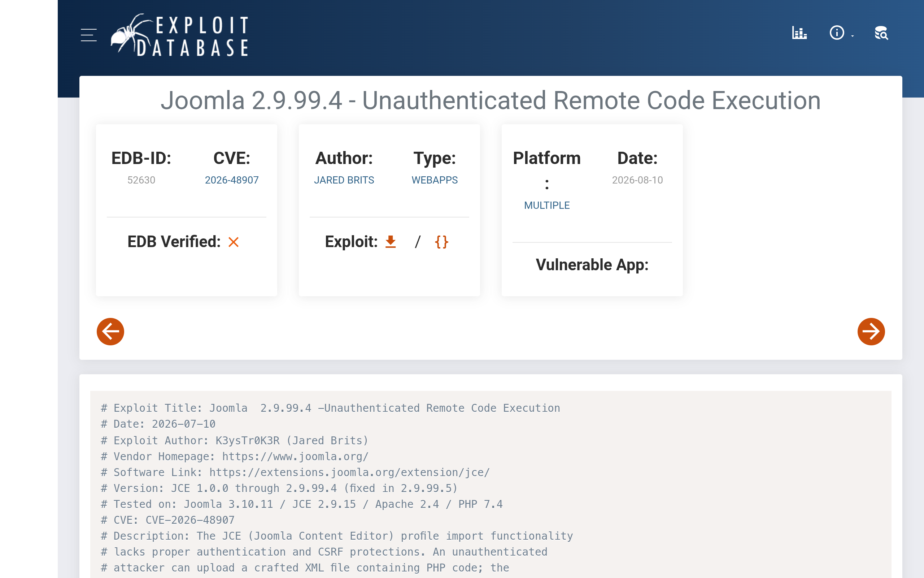View raw exploit via curly braces icon

point(441,242)
